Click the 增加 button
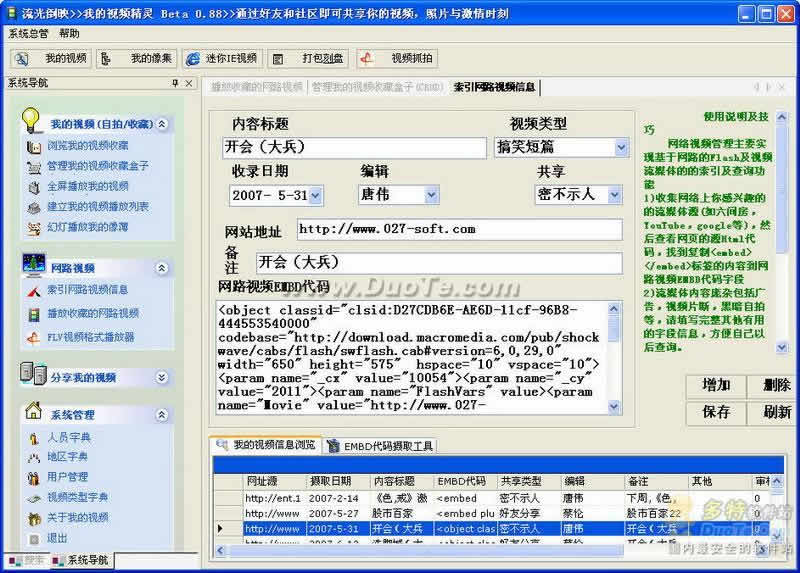This screenshot has width=800, height=573. (716, 385)
